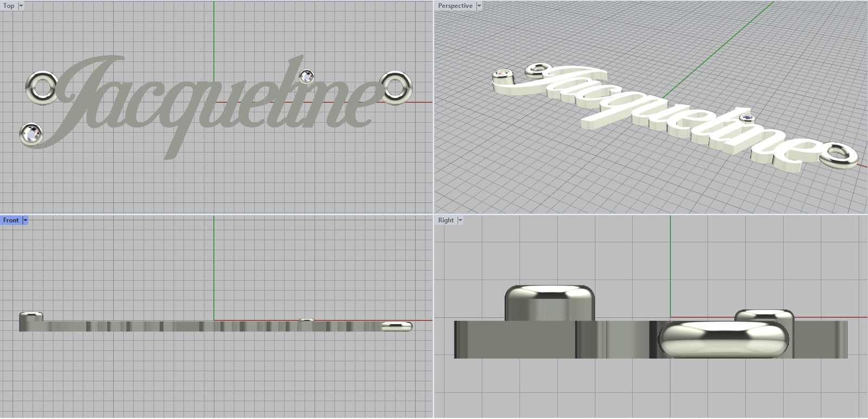
Task: Select the large bezel cup in Right view
Action: [549, 303]
